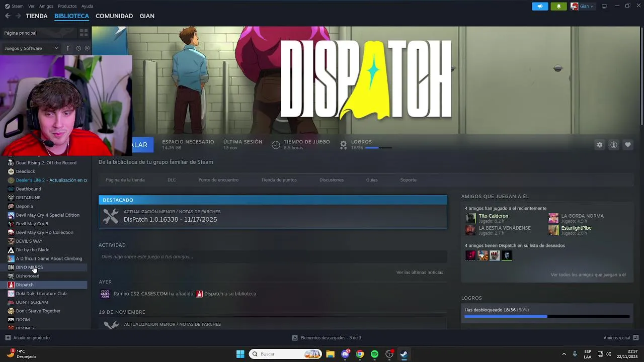Go forward with the right arrow
Screen dimensions: 644x362
point(18,16)
